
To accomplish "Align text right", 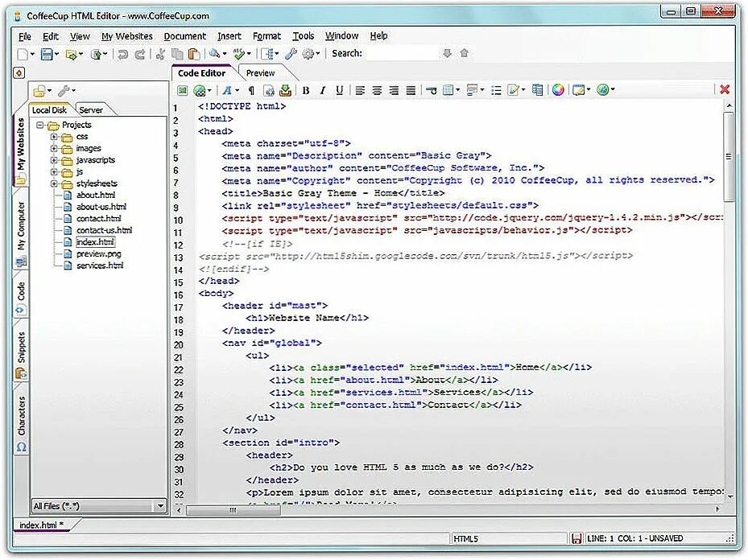I will [394, 90].
